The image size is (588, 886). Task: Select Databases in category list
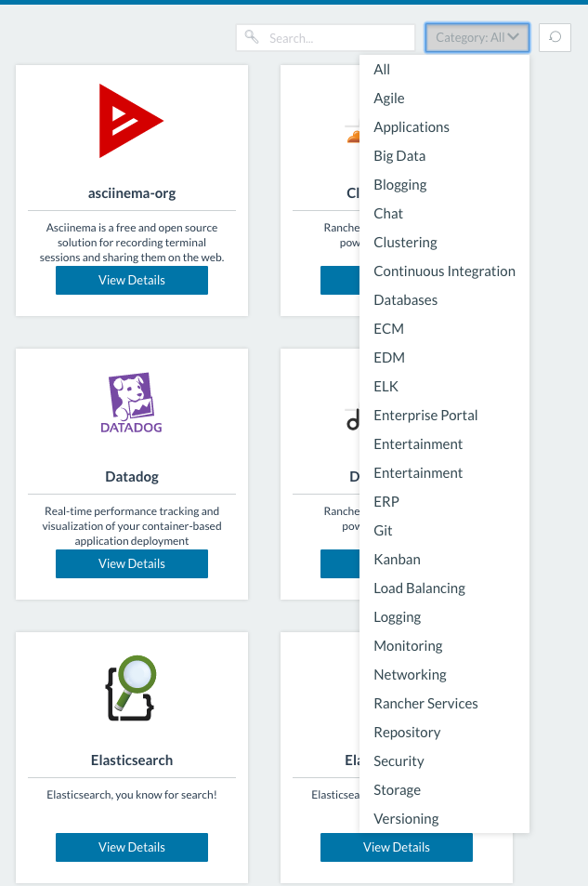(405, 300)
